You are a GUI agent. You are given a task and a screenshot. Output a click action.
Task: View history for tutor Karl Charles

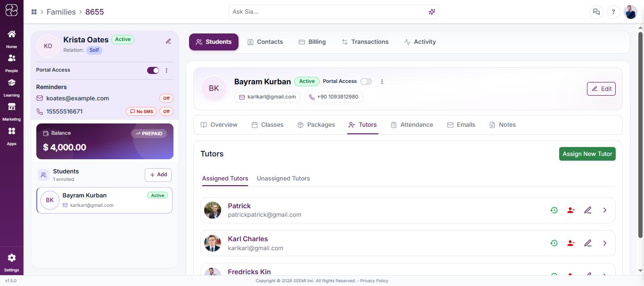click(554, 243)
